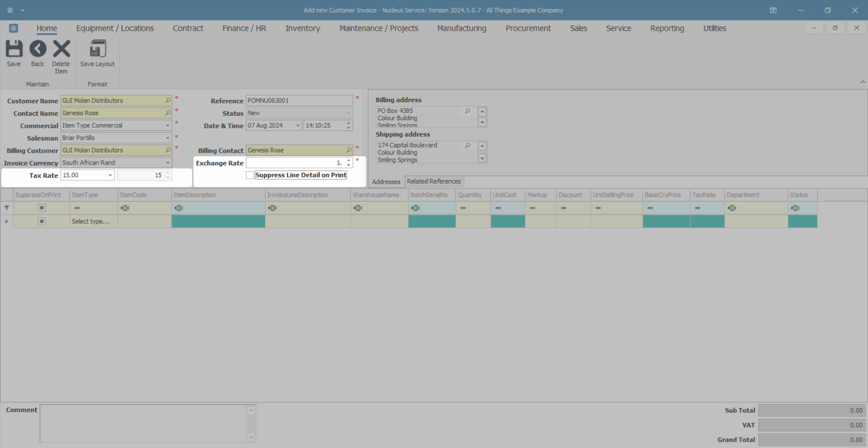Open the Inventory ribbon tab
The height and width of the screenshot is (448, 868).
click(x=303, y=28)
